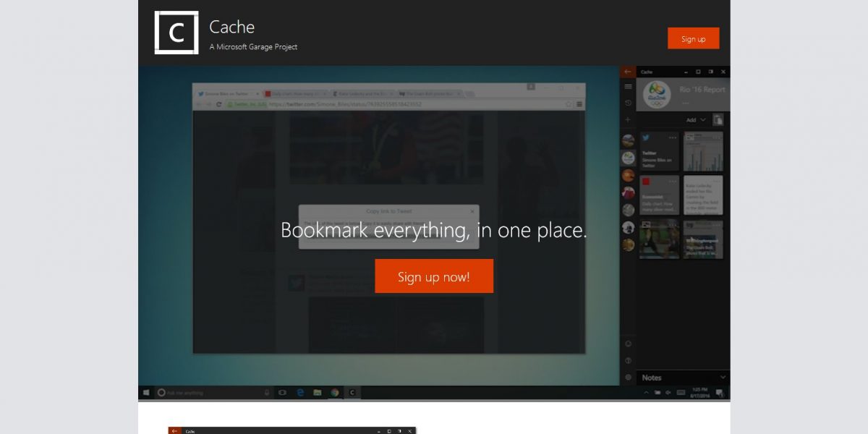Open the Twitter card's three-dot menu

[673, 137]
